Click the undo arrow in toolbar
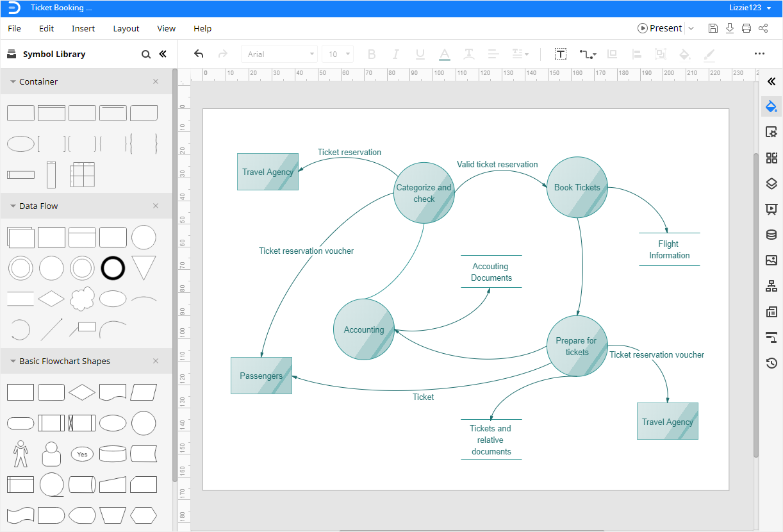The height and width of the screenshot is (532, 783). point(199,54)
